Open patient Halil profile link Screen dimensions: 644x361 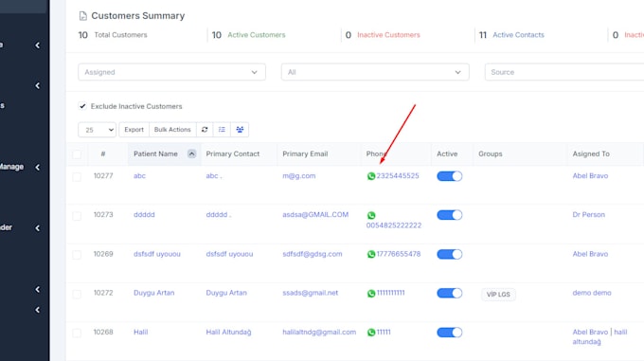pyautogui.click(x=140, y=332)
